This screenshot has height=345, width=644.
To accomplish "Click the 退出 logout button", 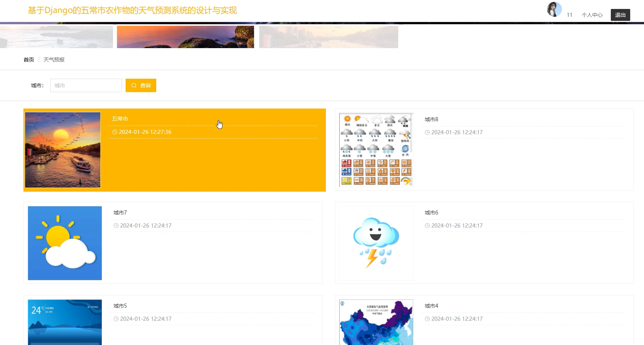I will [620, 15].
